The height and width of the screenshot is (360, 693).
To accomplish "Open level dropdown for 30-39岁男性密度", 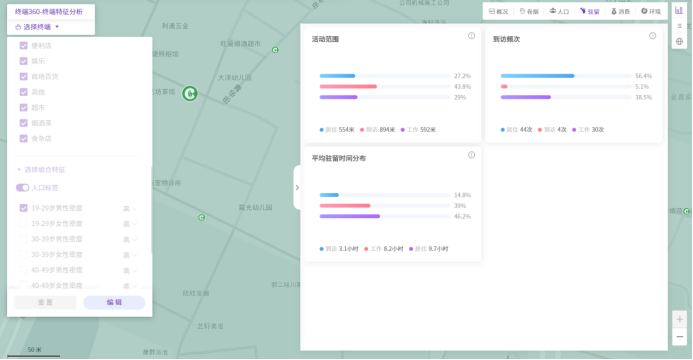I will [130, 239].
